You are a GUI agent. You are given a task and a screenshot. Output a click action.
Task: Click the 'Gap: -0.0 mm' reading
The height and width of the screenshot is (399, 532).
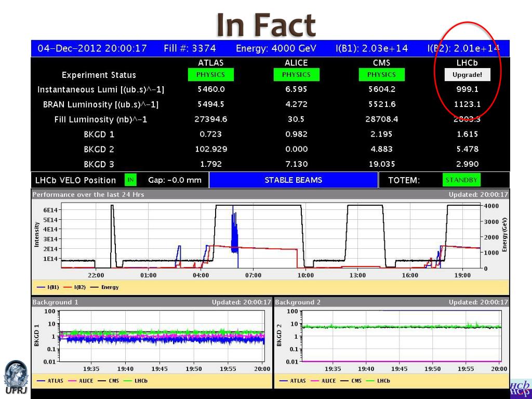[x=175, y=180]
